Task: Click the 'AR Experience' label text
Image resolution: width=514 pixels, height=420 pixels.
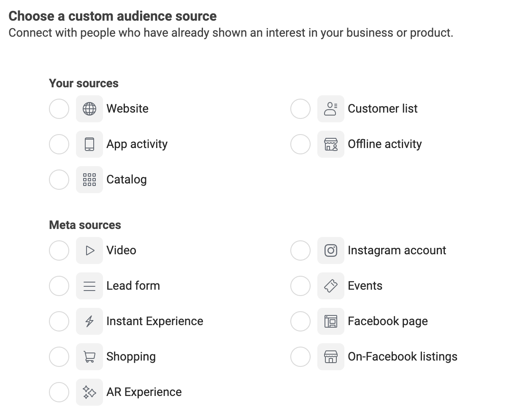Action: tap(144, 393)
